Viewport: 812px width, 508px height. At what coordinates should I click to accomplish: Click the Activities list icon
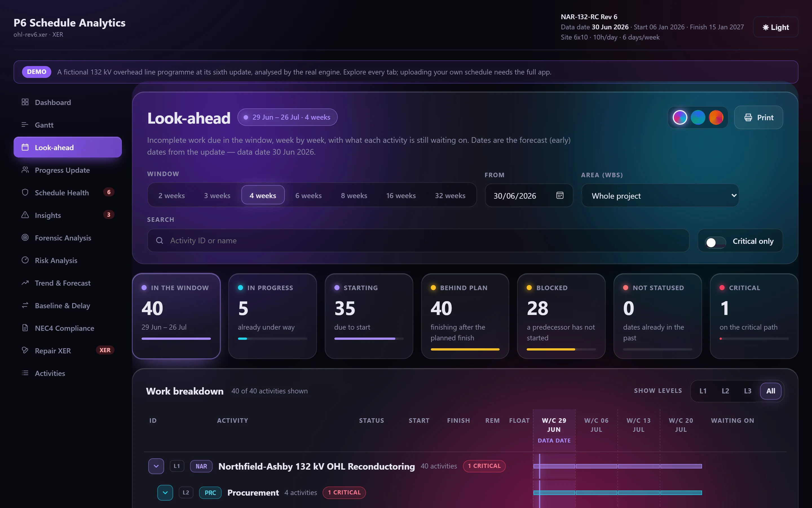click(25, 373)
